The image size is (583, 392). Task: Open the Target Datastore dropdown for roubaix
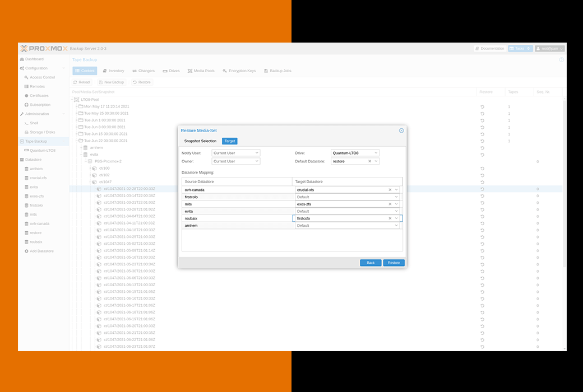[396, 218]
